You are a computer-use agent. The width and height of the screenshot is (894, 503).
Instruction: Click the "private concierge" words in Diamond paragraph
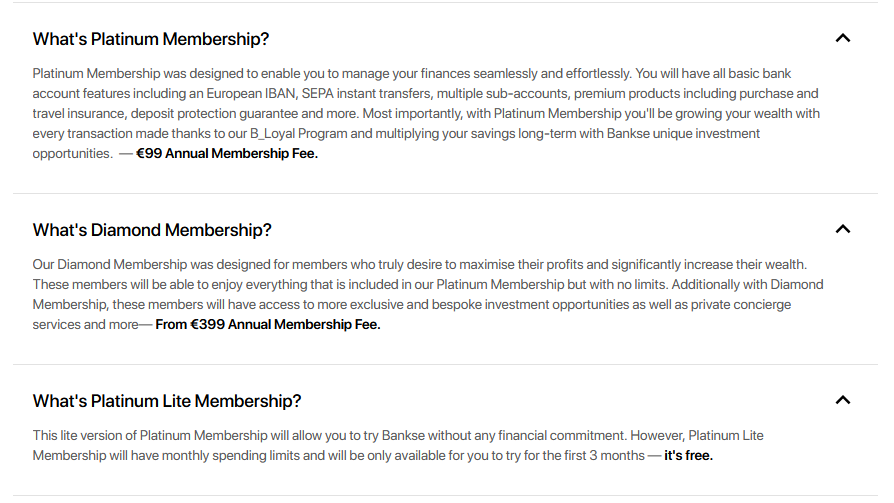coord(737,305)
